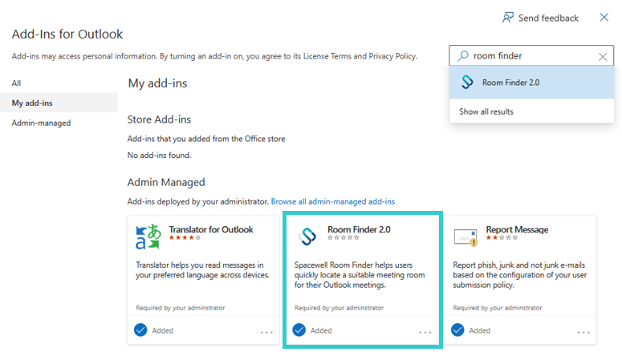Click the Send feedback text link

pyautogui.click(x=548, y=18)
